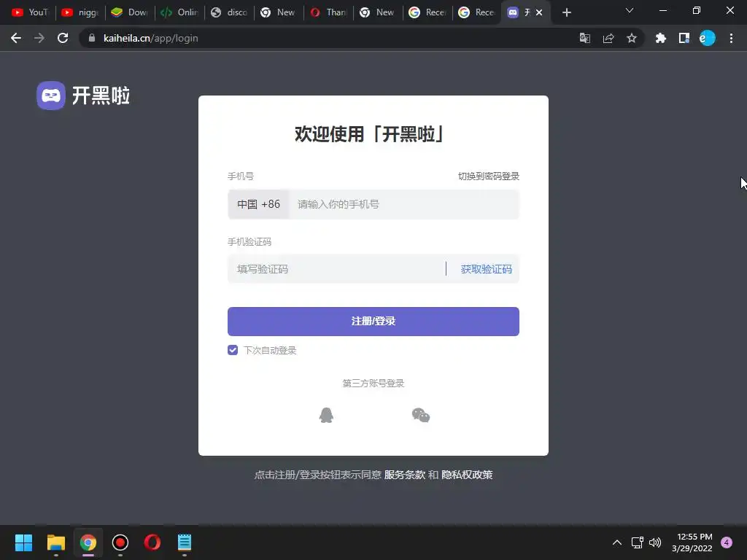Switch to the Down tab

(x=130, y=12)
